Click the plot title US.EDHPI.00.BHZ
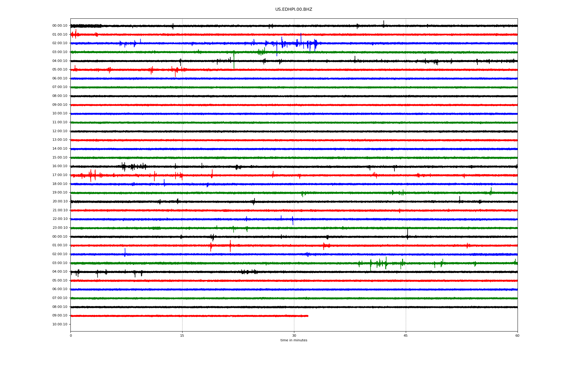 (x=294, y=10)
